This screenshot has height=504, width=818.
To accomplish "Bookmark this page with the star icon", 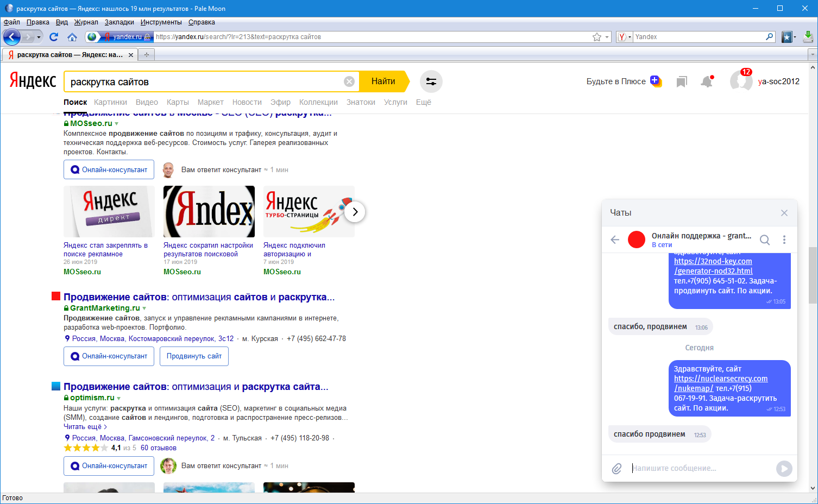I will click(x=597, y=37).
